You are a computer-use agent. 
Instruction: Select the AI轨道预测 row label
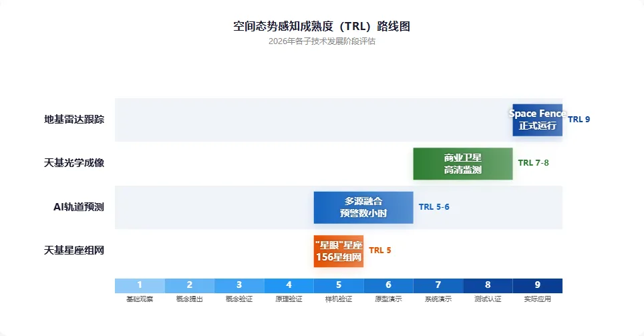[78, 206]
